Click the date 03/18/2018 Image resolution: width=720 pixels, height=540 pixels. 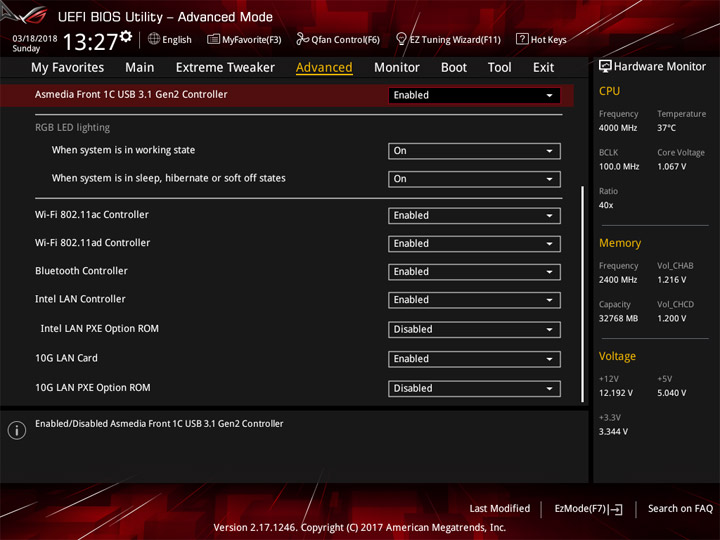coord(35,38)
